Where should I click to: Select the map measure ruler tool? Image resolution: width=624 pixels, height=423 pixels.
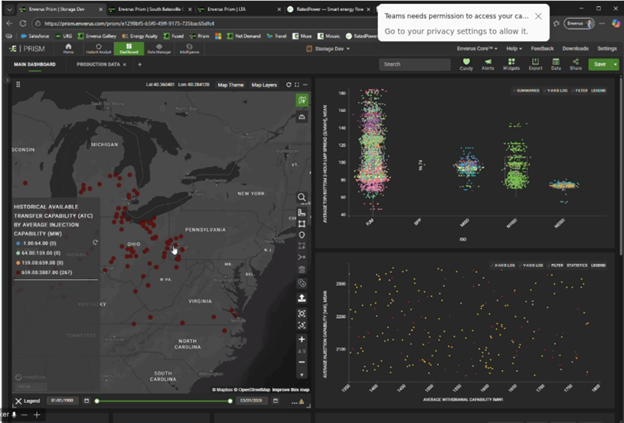(302, 212)
